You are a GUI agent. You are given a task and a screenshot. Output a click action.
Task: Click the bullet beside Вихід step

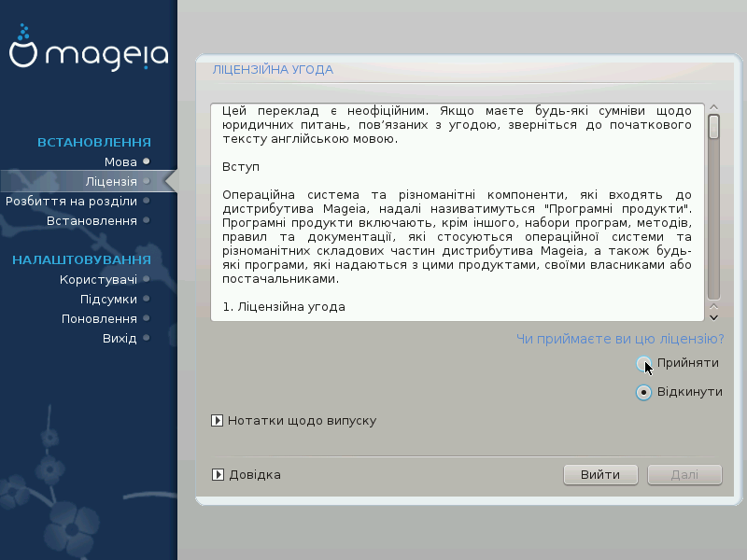click(147, 338)
